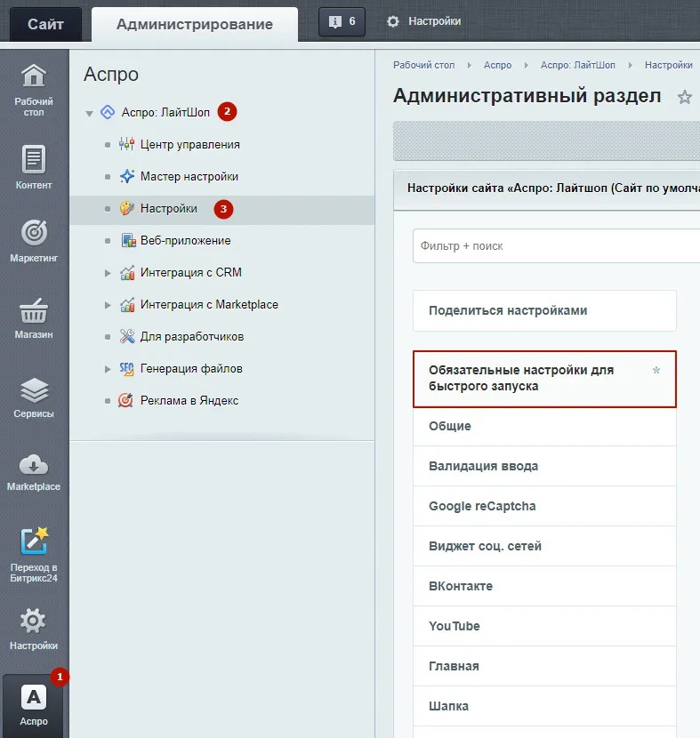Image resolution: width=700 pixels, height=738 pixels.
Task: Open Обязательные настройки для быстрого запуска section
Action: (x=544, y=379)
